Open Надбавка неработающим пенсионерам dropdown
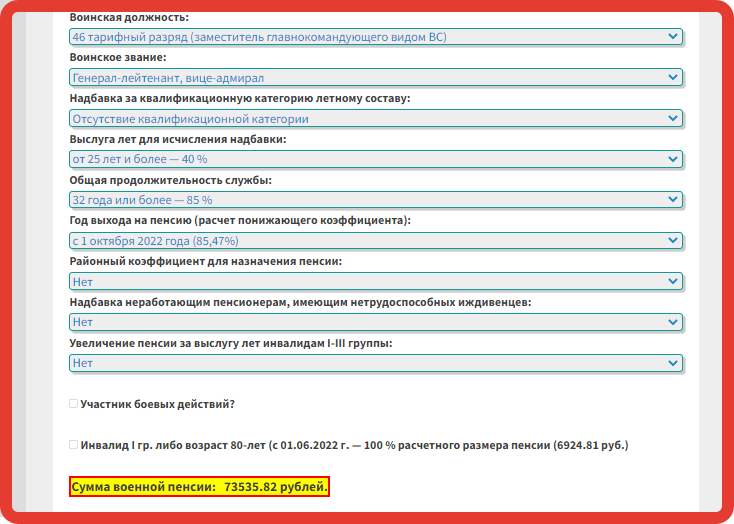Viewport: 734px width, 524px height. click(375, 322)
